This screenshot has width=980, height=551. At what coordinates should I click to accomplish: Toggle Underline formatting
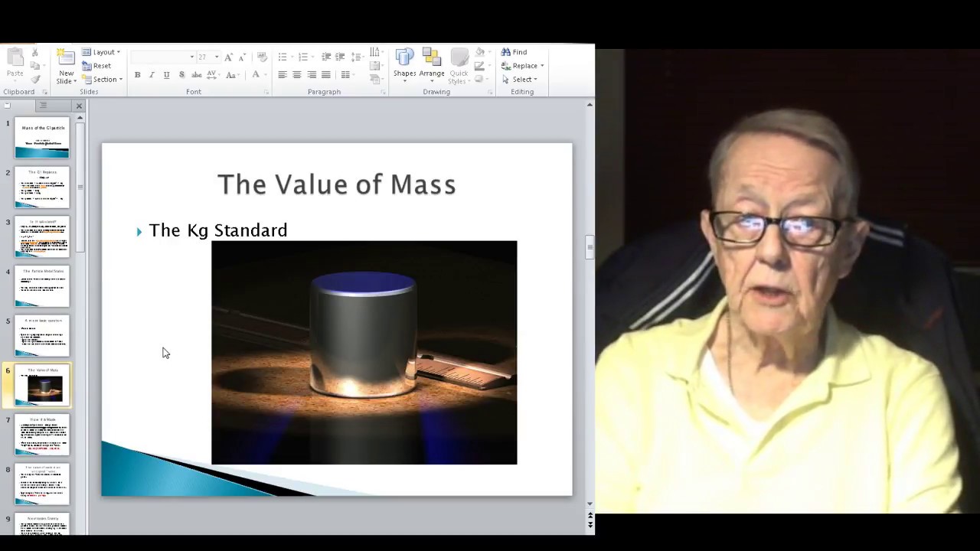[166, 75]
